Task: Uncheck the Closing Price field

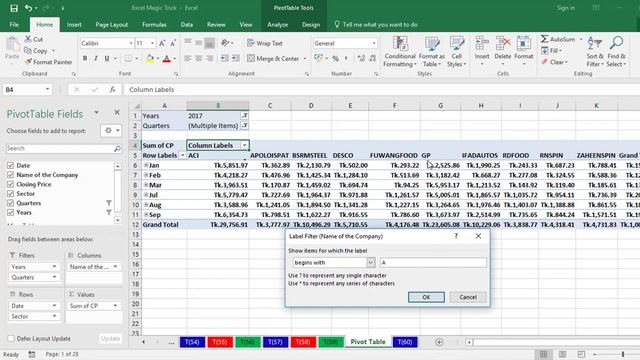Action: [x=11, y=184]
